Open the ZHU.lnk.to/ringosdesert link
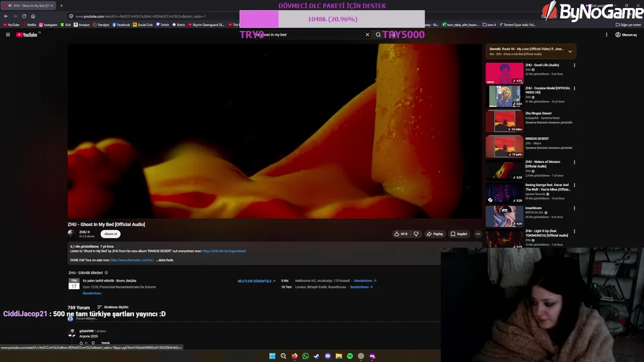This screenshot has height=362, width=644. [224, 251]
